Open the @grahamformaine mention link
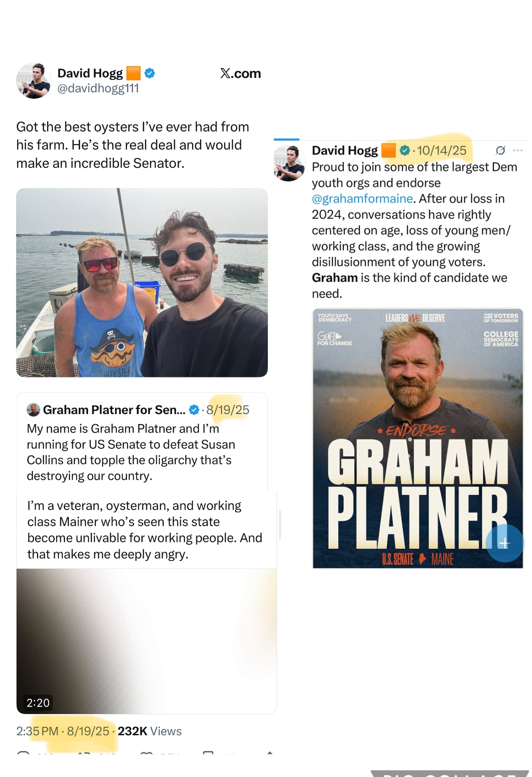The image size is (532, 777). [x=362, y=198]
